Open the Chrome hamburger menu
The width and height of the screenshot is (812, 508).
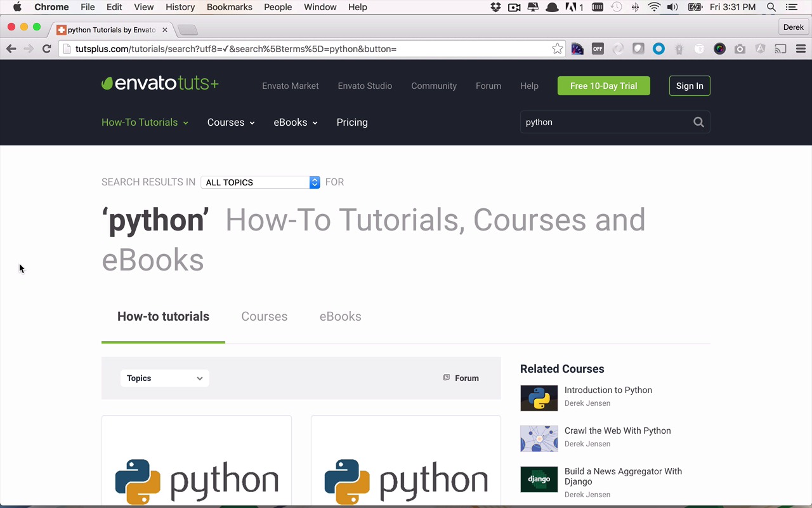click(x=801, y=49)
